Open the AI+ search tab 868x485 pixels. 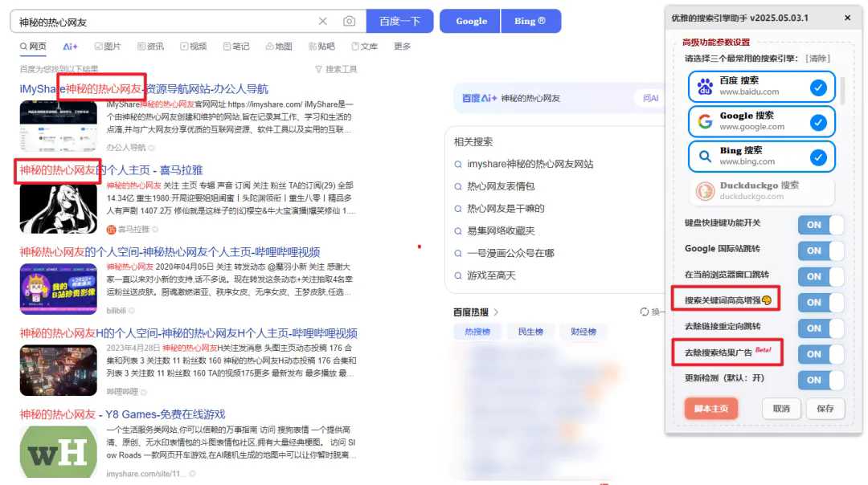[x=70, y=47]
